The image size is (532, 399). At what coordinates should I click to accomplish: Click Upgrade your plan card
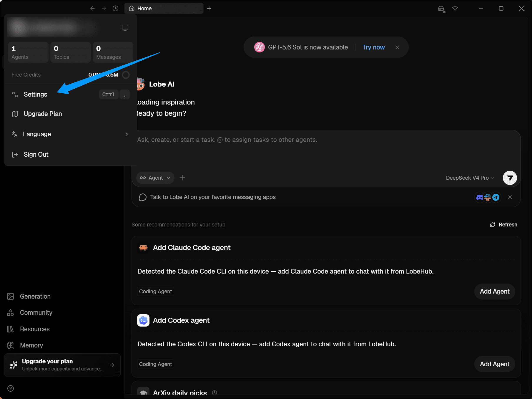62,365
